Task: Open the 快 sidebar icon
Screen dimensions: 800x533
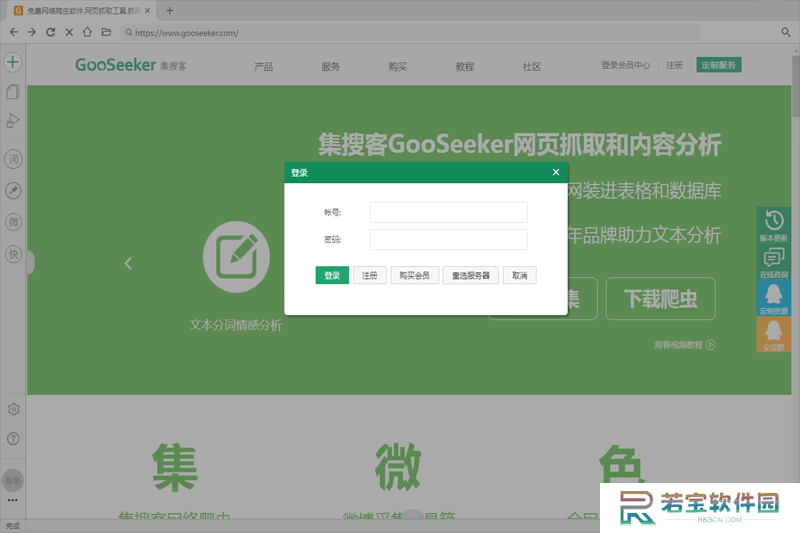Action: click(x=13, y=253)
